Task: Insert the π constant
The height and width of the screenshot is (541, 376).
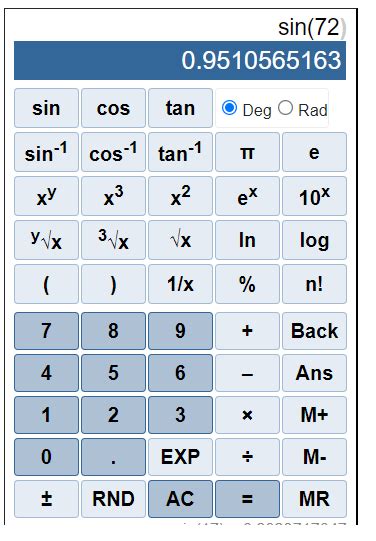Action: pyautogui.click(x=247, y=152)
